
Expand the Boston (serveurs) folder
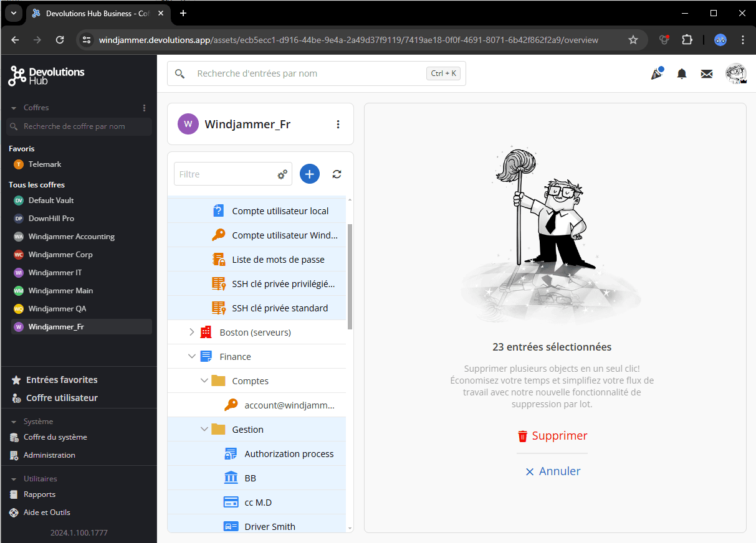pyautogui.click(x=192, y=333)
